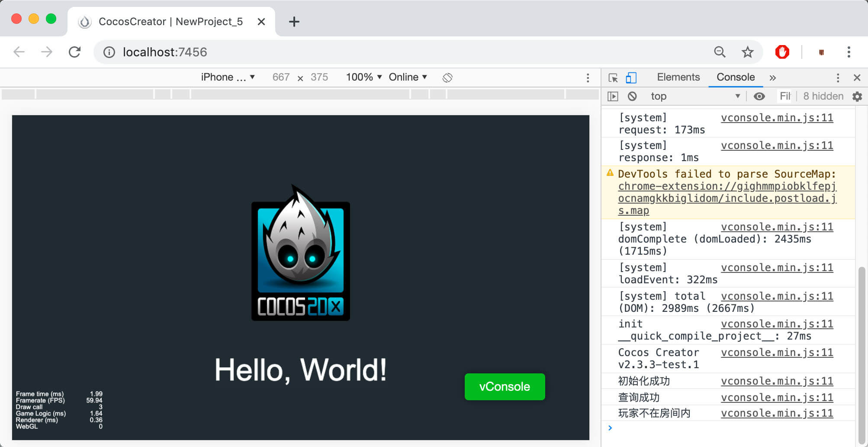Close the DevTools panel
Image resolution: width=868 pixels, height=447 pixels.
pyautogui.click(x=857, y=78)
